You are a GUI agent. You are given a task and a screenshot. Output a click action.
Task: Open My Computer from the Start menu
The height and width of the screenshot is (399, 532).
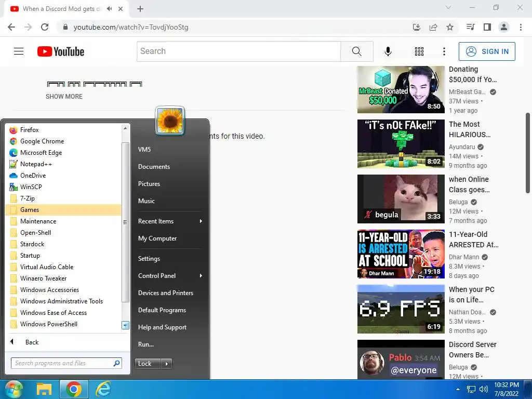(x=170, y=238)
